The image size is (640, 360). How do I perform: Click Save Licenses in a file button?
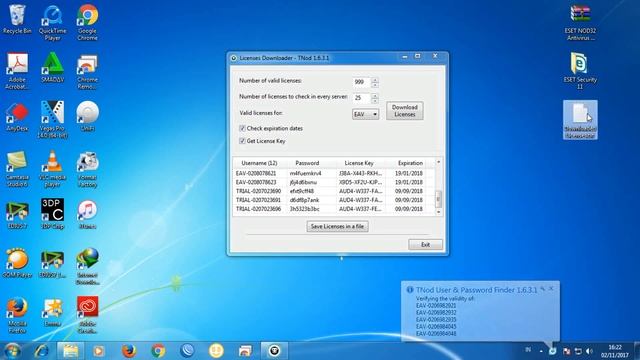337,227
